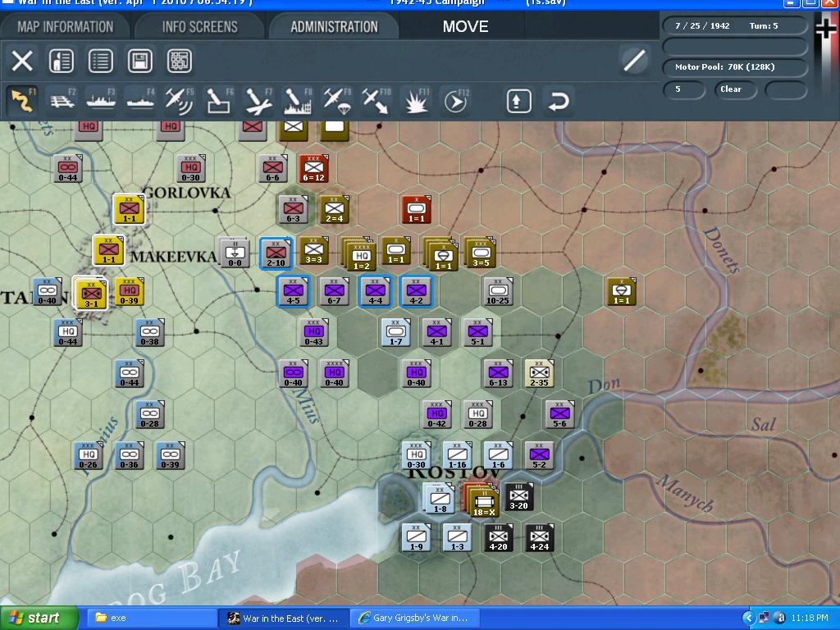Select the 18=X counter stack in Rostov
840x630 pixels.
[482, 501]
